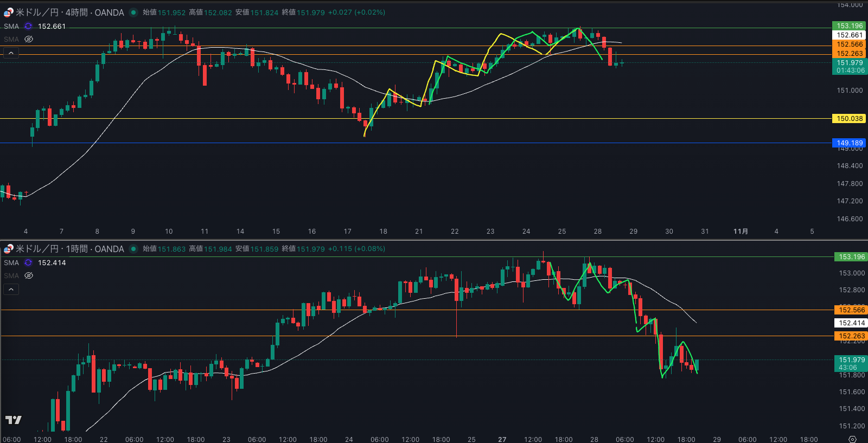Click the currency flag icon on the 1-hour chart
Screen dimensions: 868x443
tap(8, 249)
